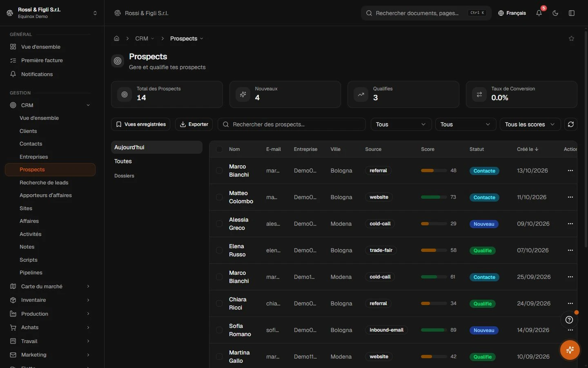This screenshot has width=588, height=368.
Task: Click the score bar for Alessia Greco
Action: point(434,224)
